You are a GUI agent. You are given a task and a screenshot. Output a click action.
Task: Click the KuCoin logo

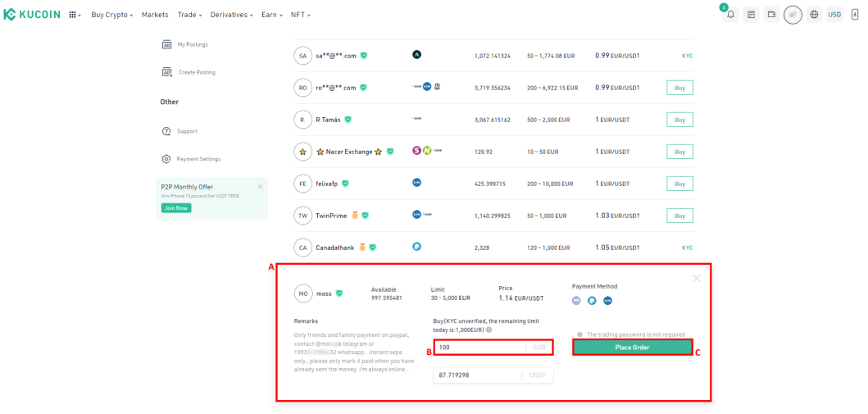click(31, 15)
